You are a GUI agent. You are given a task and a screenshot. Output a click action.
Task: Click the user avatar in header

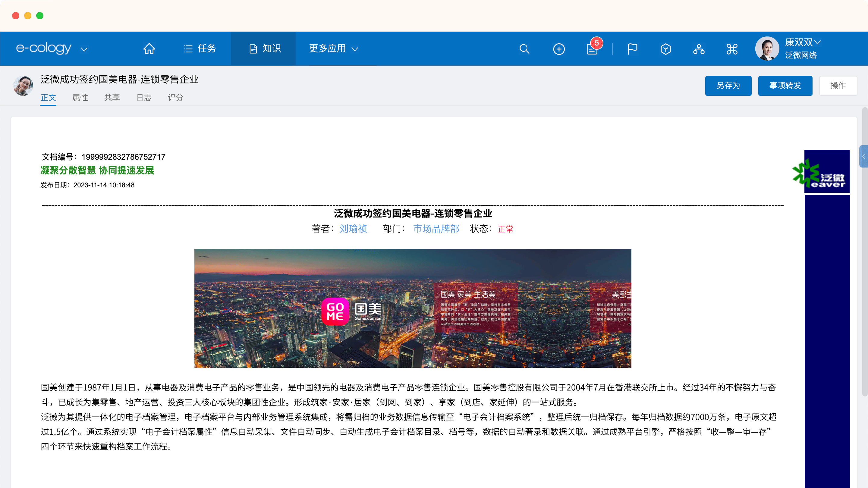click(x=767, y=48)
